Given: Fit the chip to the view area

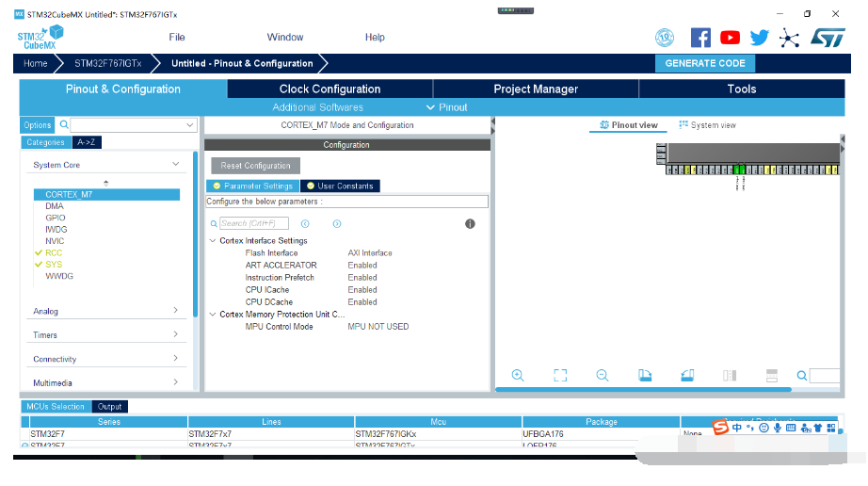Looking at the screenshot, I should tap(560, 375).
